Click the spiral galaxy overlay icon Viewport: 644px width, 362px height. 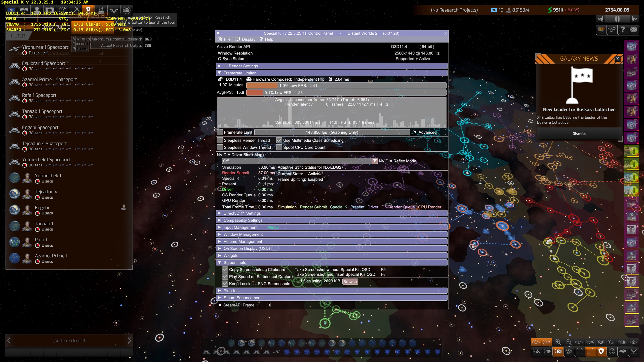tap(569, 351)
